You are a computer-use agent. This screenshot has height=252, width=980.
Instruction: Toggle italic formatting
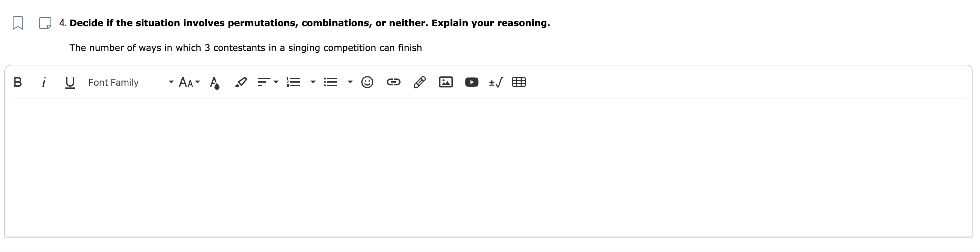(43, 82)
